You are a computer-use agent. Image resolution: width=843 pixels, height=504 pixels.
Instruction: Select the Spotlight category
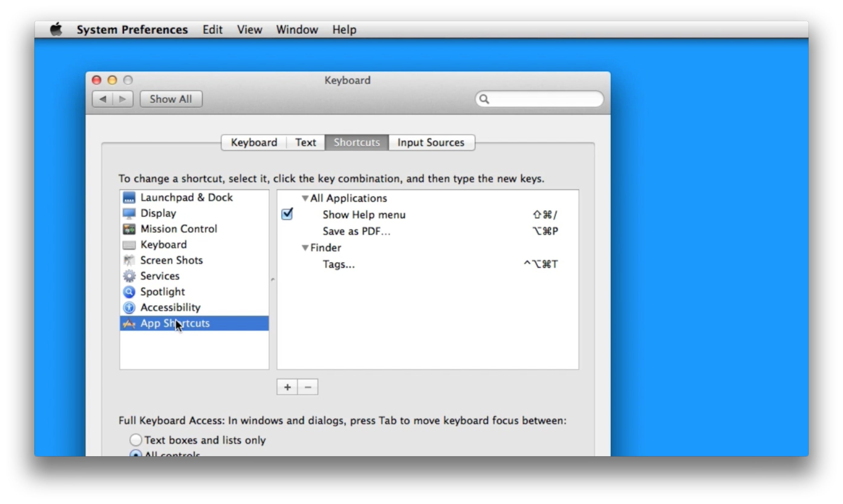194,292
